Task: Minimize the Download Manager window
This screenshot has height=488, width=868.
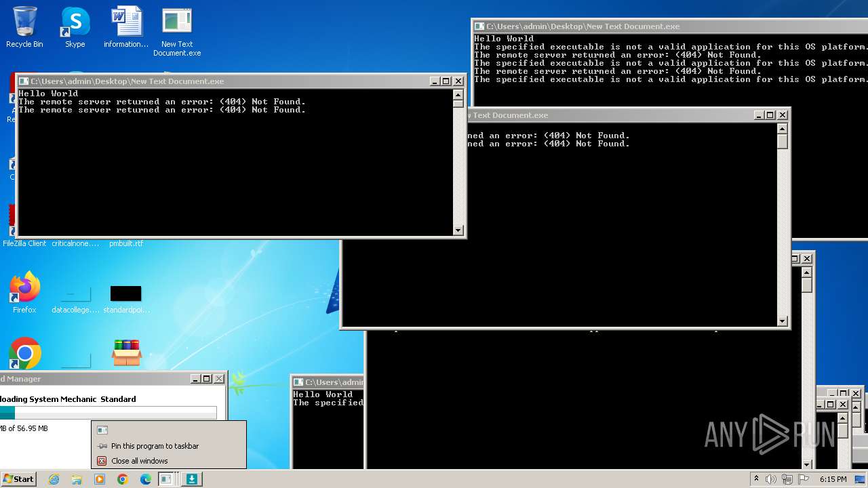Action: (x=195, y=379)
